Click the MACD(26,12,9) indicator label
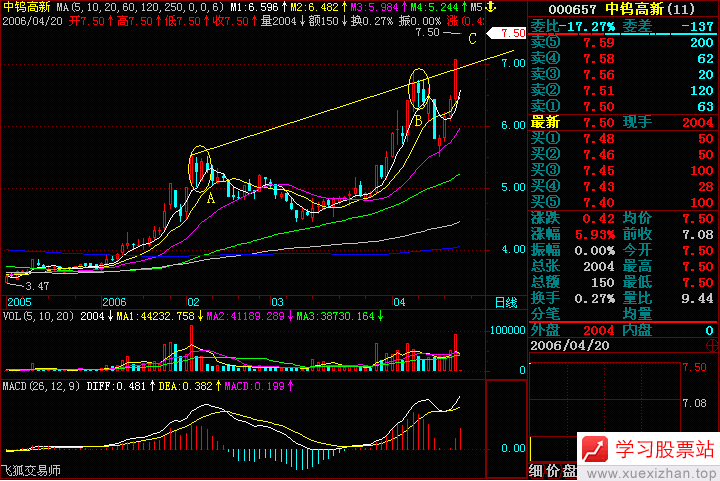Viewport: 720px width, 481px height. [x=41, y=386]
